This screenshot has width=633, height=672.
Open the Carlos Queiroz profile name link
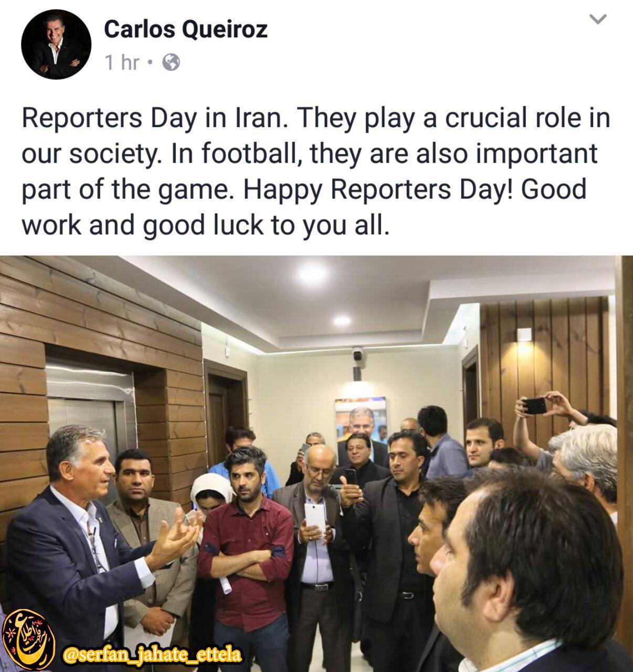tap(186, 29)
